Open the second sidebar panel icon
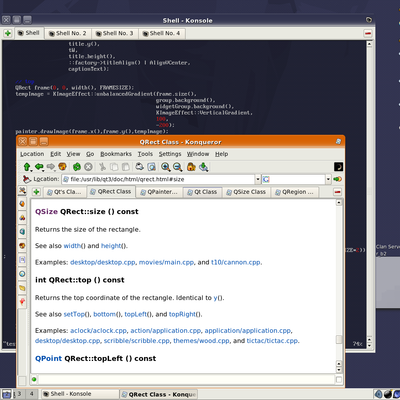The image size is (400, 400). coord(22,217)
